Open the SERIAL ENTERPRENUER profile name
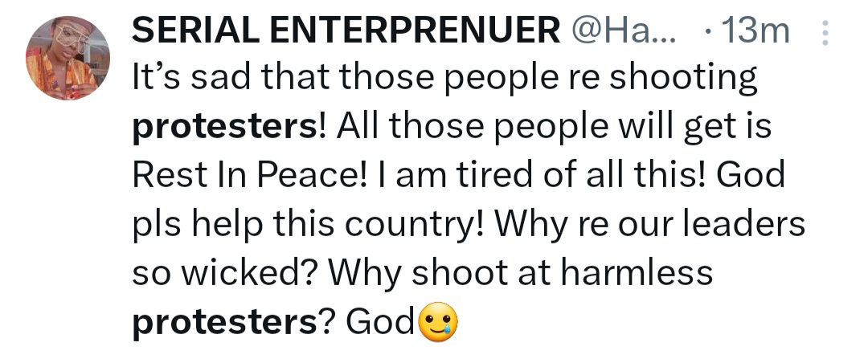The image size is (868, 363). pos(346,31)
